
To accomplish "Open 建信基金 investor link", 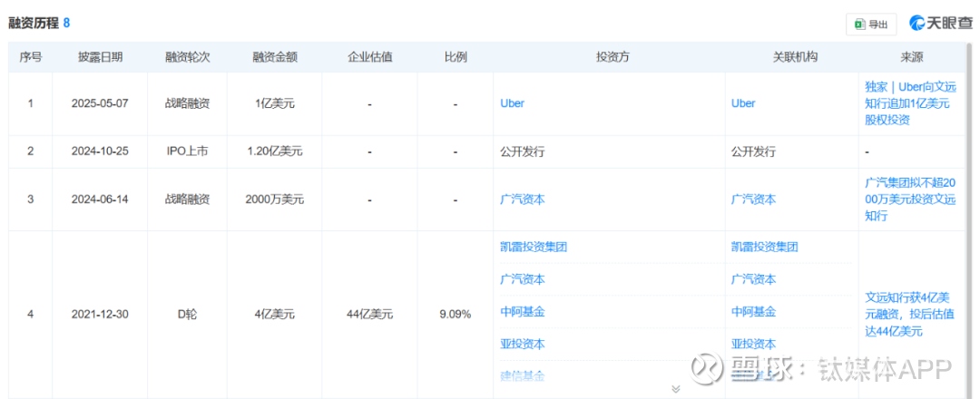I will [523, 376].
